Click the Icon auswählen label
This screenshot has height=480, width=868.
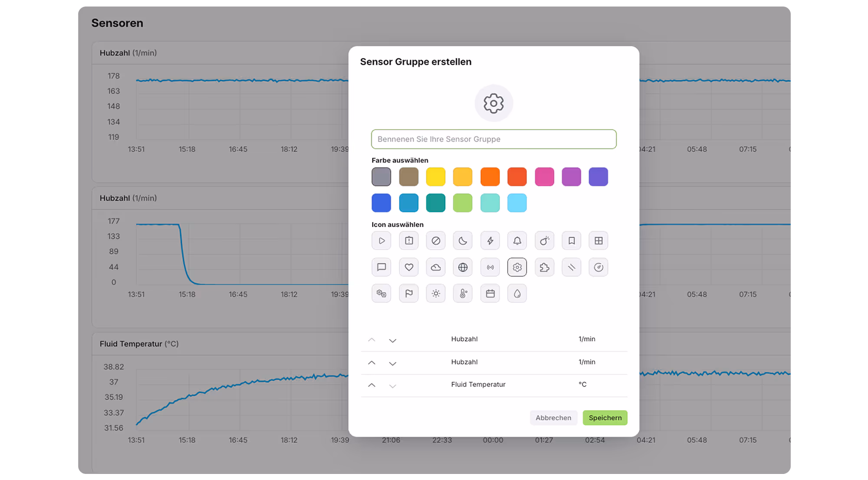pyautogui.click(x=398, y=225)
